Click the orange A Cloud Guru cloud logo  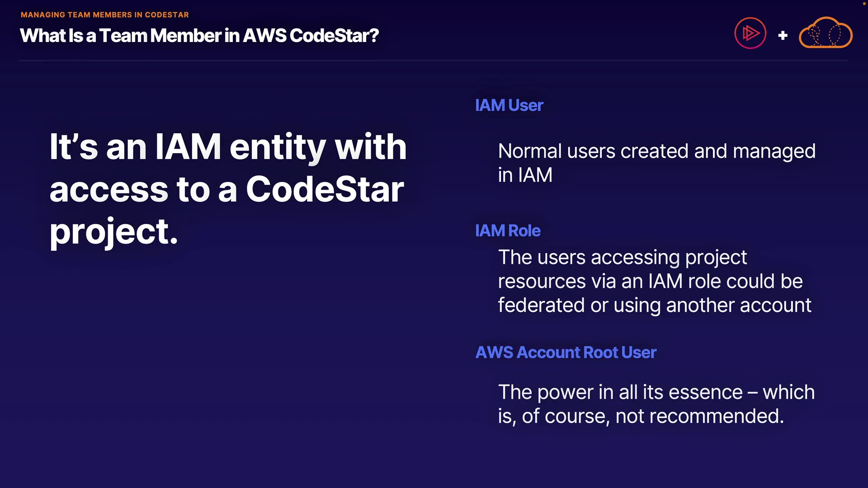[x=826, y=33]
